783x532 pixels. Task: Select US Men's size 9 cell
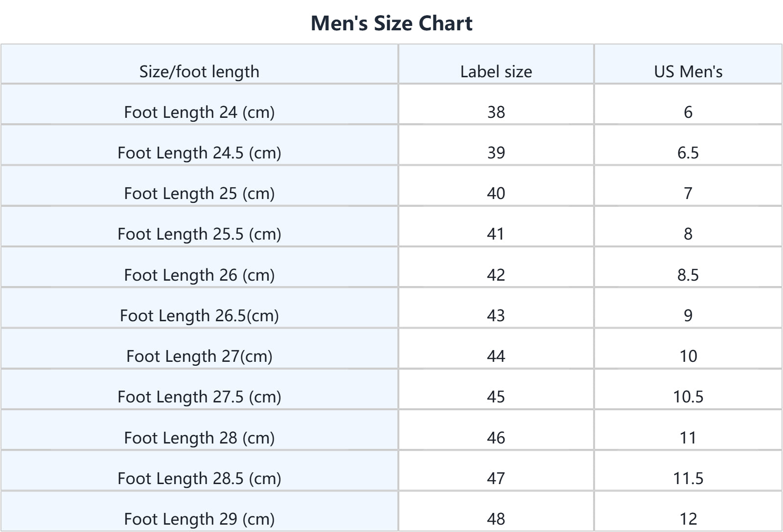[688, 315]
